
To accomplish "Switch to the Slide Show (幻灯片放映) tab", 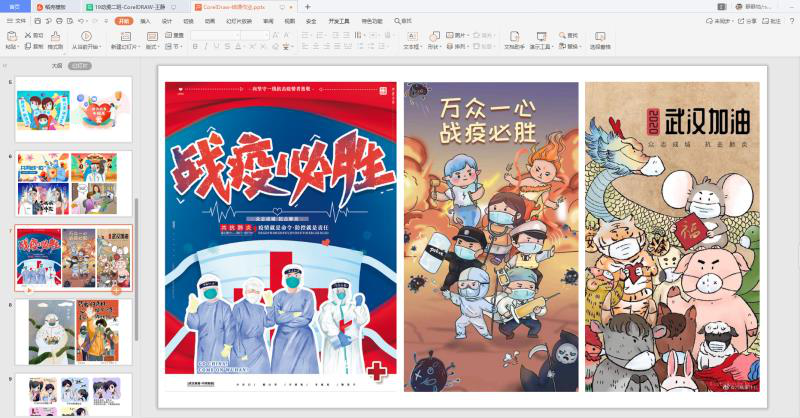I will pos(239,21).
